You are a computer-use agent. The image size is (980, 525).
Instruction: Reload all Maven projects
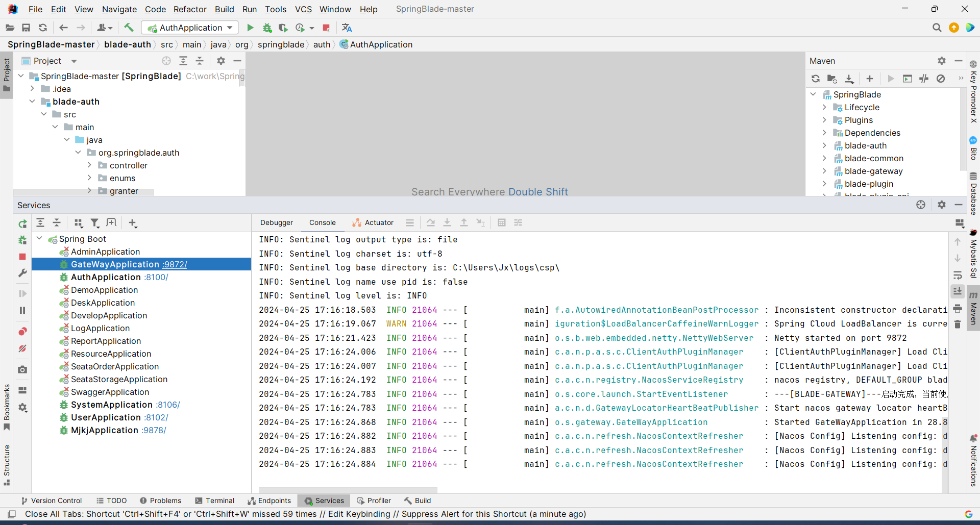click(816, 79)
